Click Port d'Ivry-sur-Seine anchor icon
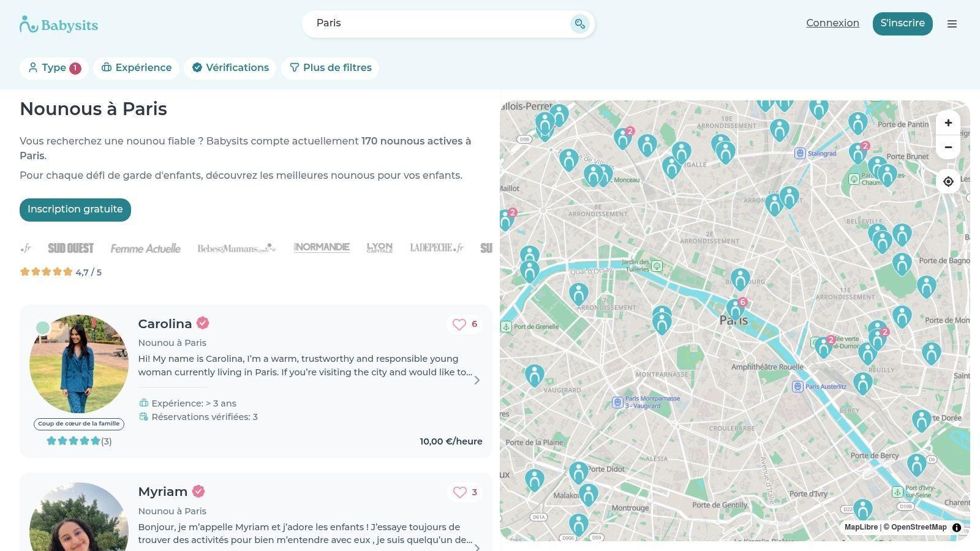Viewport: 980px width, 551px height. [897, 492]
